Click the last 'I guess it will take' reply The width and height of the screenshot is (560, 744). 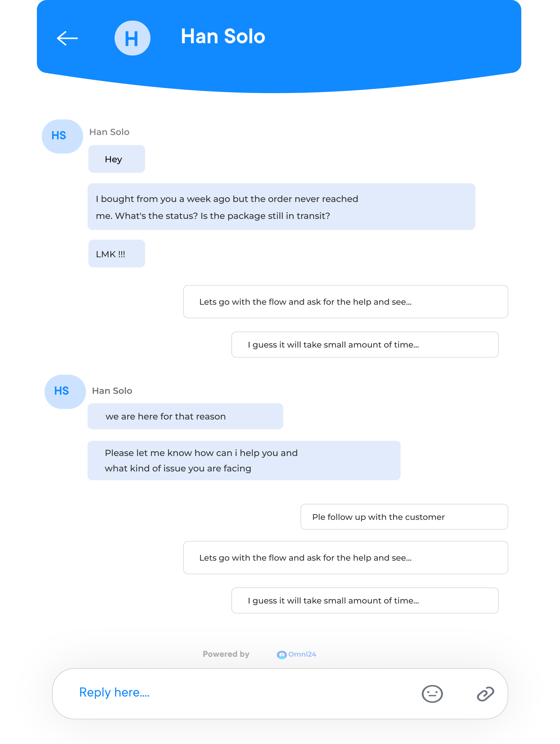click(x=365, y=600)
